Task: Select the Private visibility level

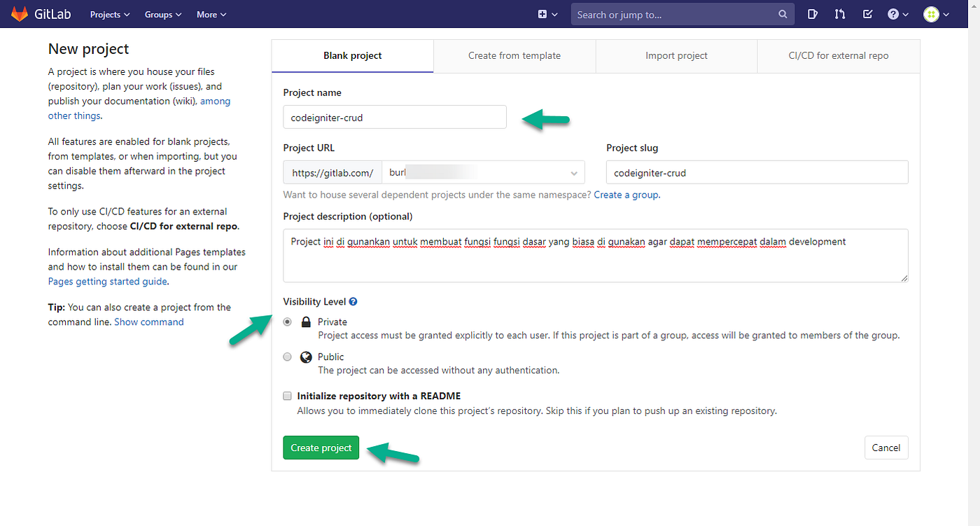Action: click(287, 321)
